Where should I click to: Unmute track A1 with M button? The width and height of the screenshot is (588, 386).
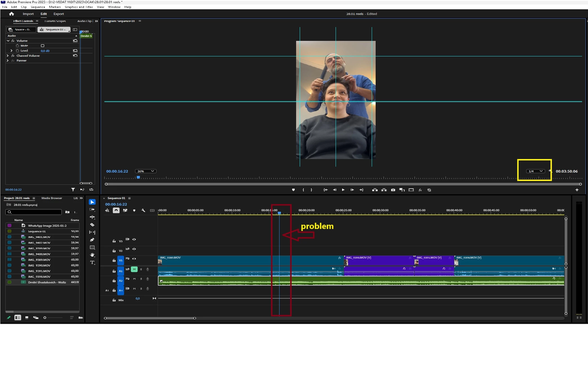(x=134, y=270)
